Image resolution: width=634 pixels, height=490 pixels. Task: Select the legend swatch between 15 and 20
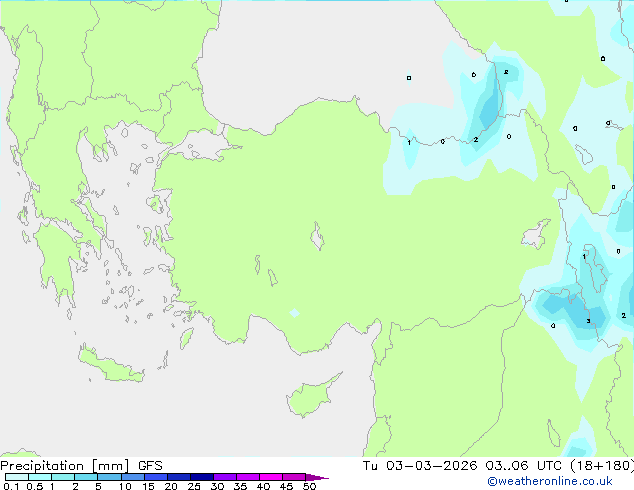point(155,477)
